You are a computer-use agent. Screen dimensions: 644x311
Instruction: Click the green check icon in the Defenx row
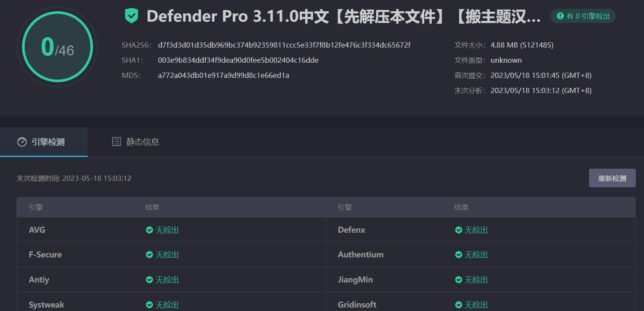[458, 230]
